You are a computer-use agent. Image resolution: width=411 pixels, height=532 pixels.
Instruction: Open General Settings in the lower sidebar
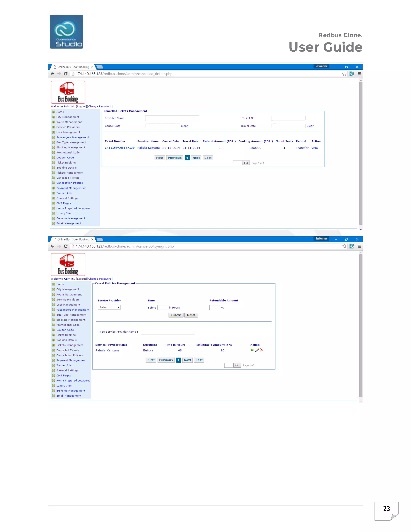[67, 371]
